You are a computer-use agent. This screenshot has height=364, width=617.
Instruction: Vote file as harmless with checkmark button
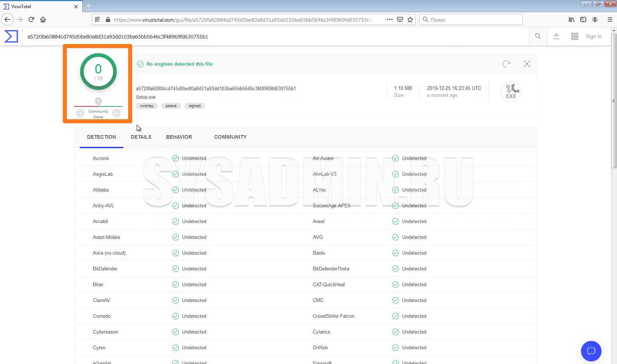[x=116, y=113]
